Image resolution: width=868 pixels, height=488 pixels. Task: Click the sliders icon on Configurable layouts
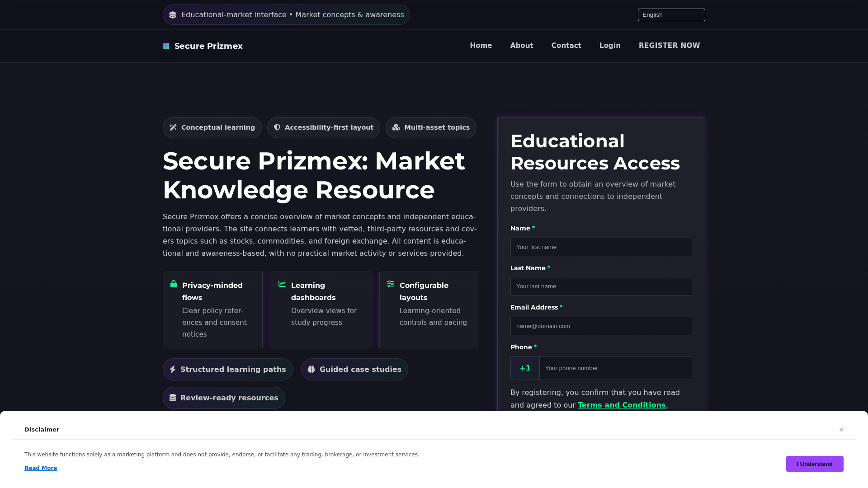pos(391,284)
